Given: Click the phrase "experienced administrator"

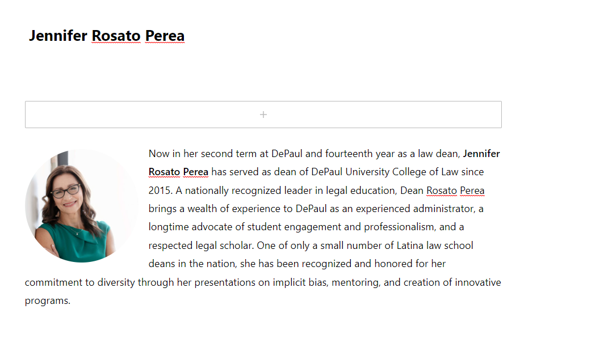Looking at the screenshot, I should point(416,209).
